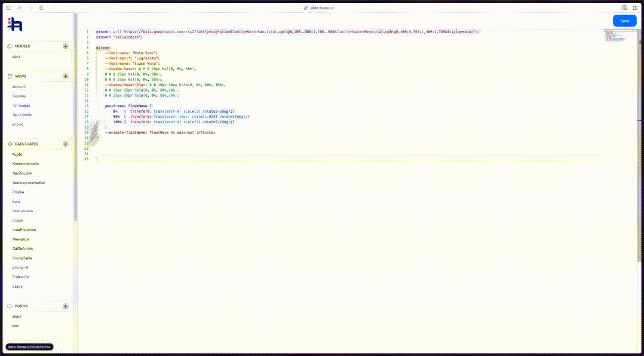644x356 pixels.
Task: Add a new data shape with the plus icon
Action: coord(66,144)
